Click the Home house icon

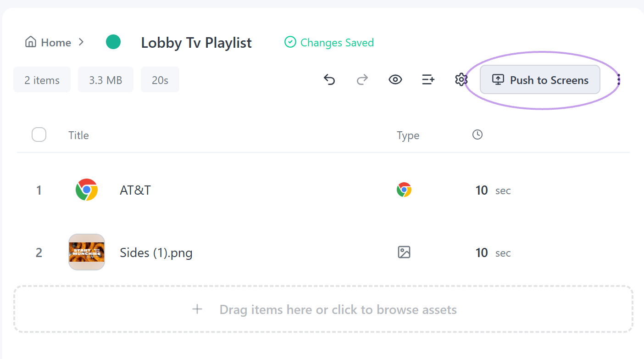pyautogui.click(x=31, y=42)
